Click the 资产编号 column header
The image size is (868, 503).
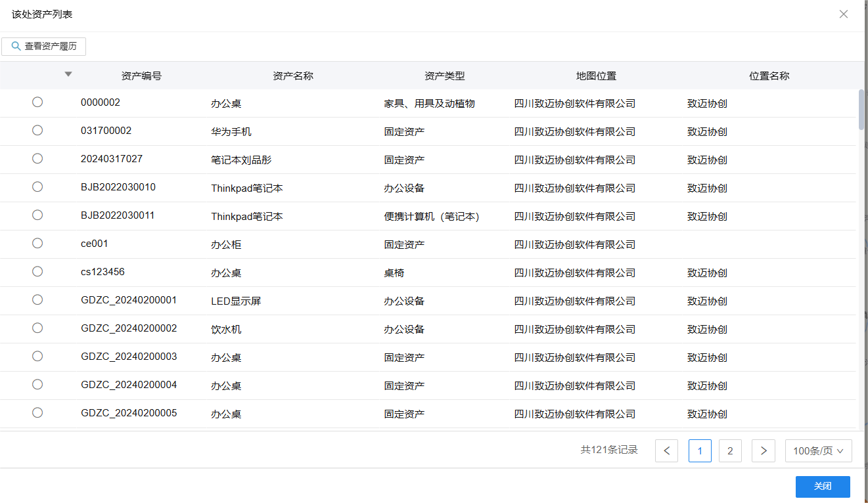[141, 76]
